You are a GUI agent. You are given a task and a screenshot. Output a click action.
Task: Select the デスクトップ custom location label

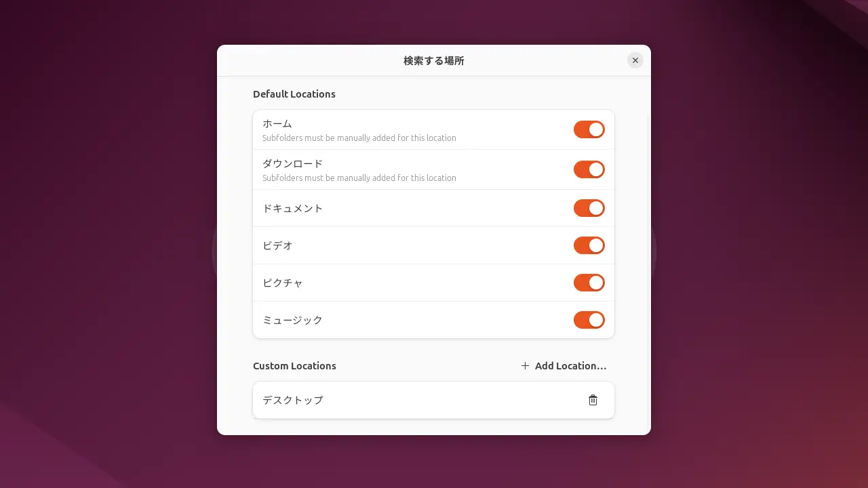pyautogui.click(x=293, y=400)
